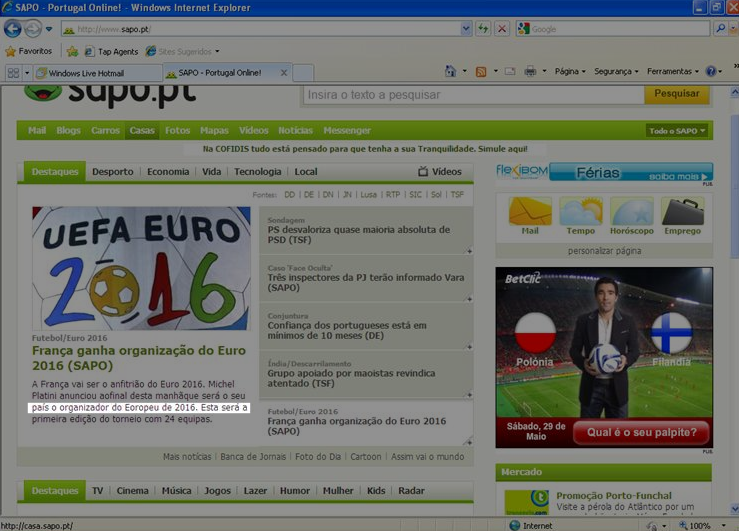Click Add to favorites bar star icon

pyautogui.click(x=72, y=51)
